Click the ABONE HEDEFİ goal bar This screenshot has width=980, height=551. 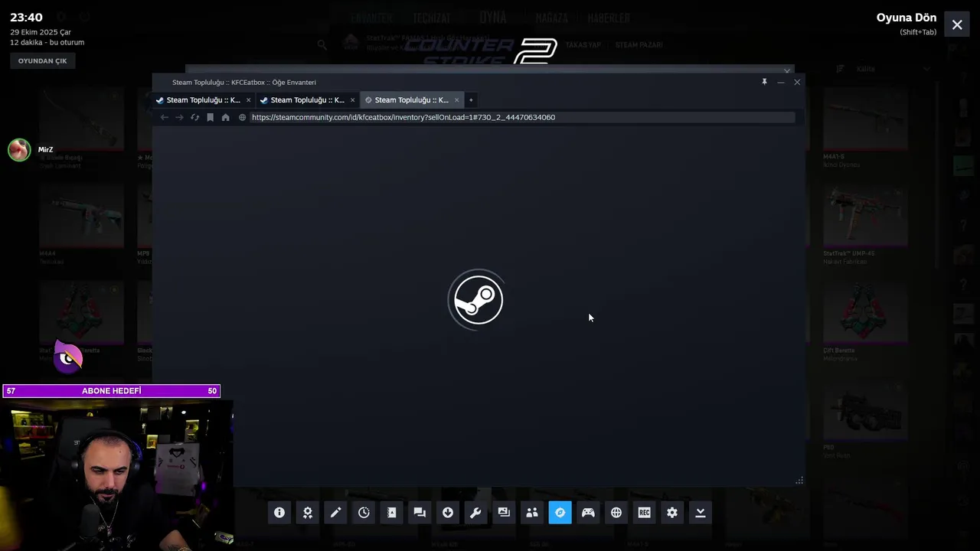[x=111, y=390]
